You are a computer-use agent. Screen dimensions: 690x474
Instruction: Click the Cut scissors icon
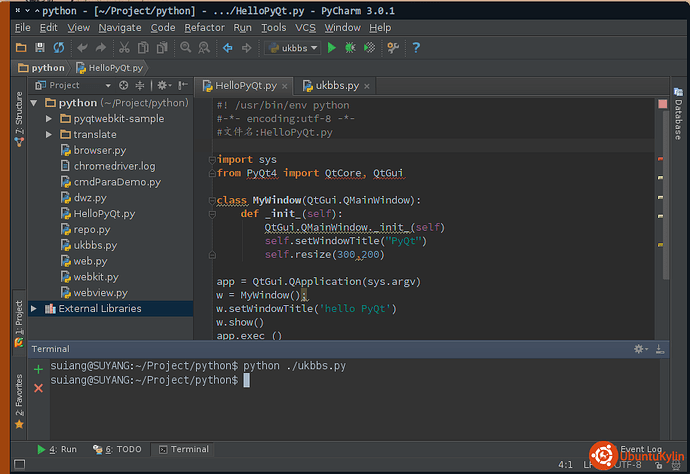click(125, 48)
